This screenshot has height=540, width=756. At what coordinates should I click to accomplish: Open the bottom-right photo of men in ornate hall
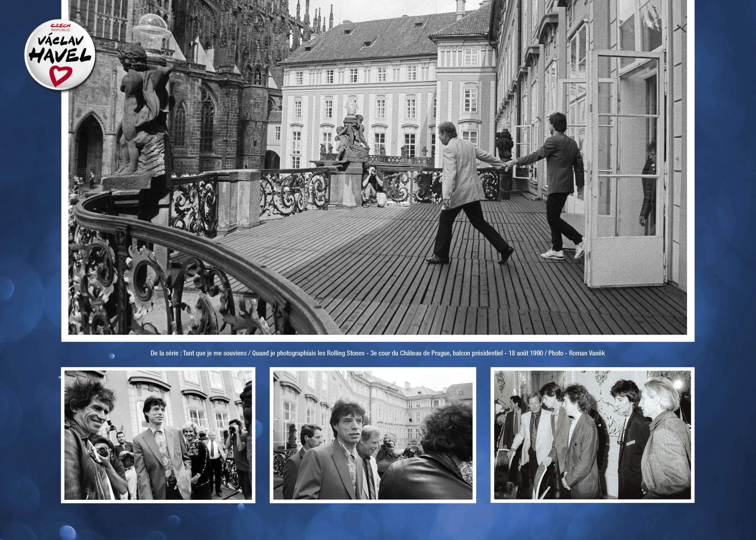(592, 435)
